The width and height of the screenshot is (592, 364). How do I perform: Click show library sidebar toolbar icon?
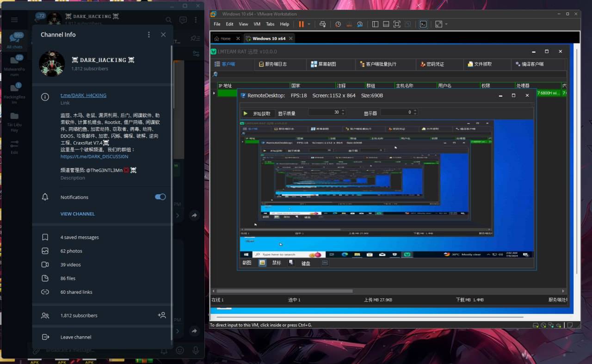click(375, 24)
